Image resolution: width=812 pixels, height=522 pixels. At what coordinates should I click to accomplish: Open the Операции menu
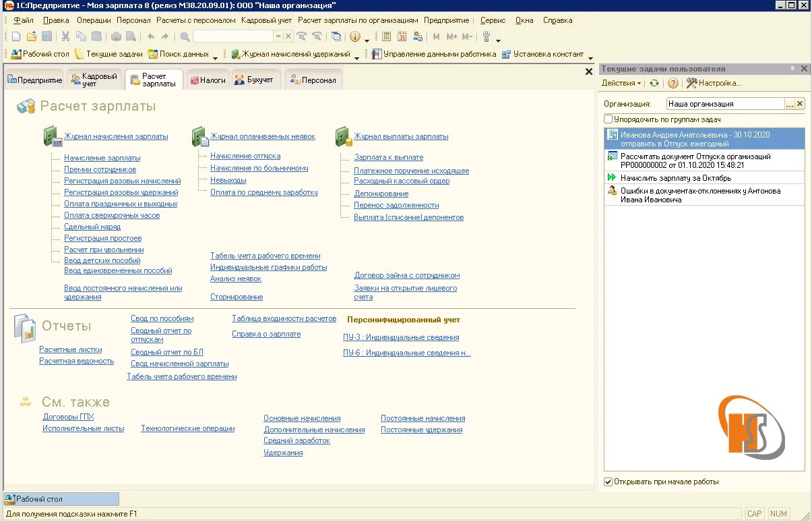tap(94, 20)
